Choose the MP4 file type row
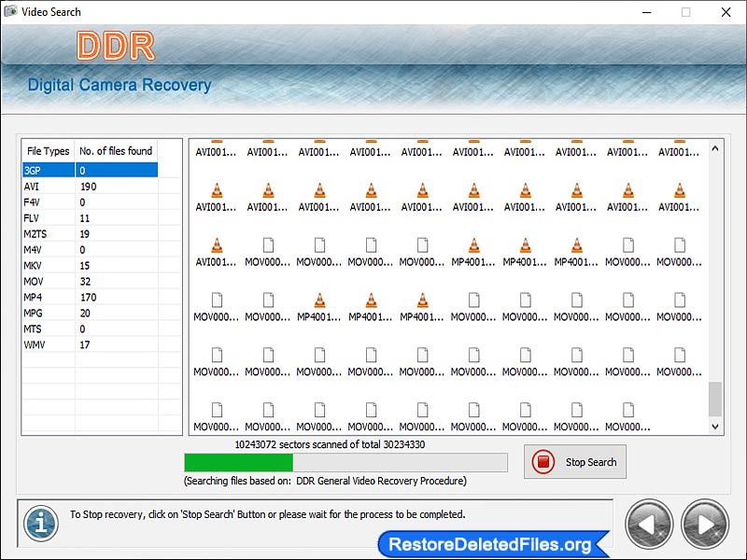This screenshot has width=747, height=560. 90,297
